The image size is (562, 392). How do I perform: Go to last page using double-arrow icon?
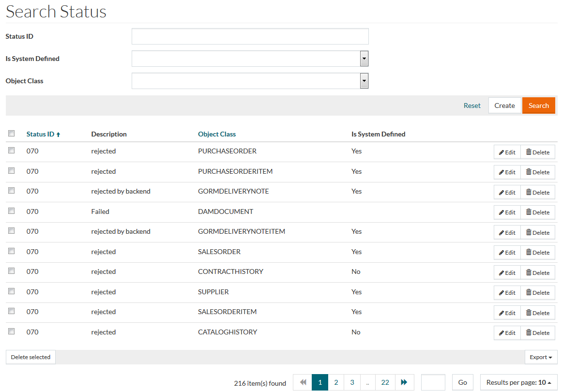point(404,382)
